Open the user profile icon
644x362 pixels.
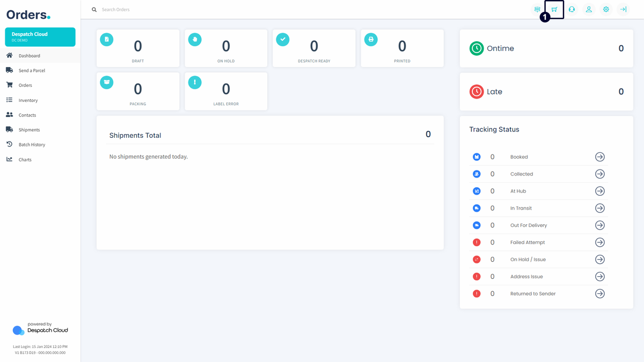[x=589, y=10]
